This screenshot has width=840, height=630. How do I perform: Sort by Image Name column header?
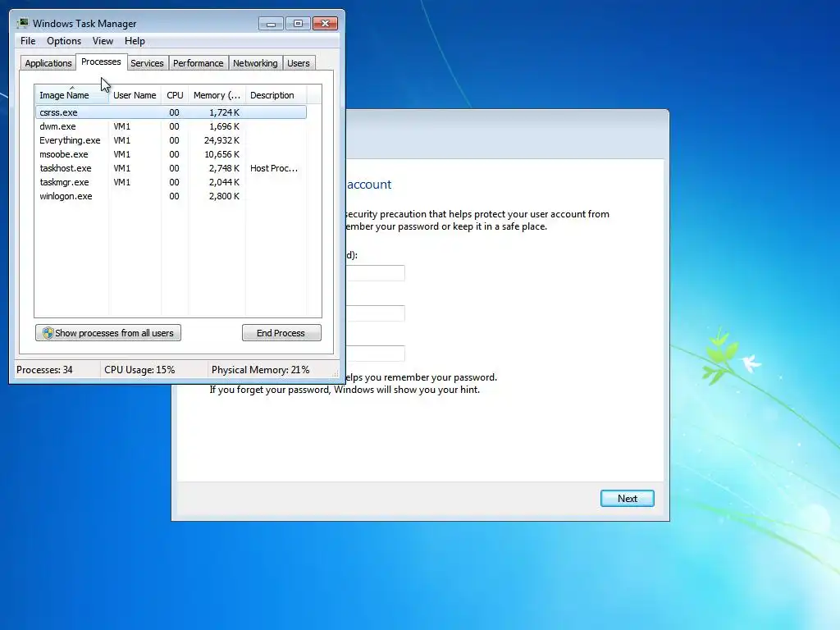click(72, 95)
